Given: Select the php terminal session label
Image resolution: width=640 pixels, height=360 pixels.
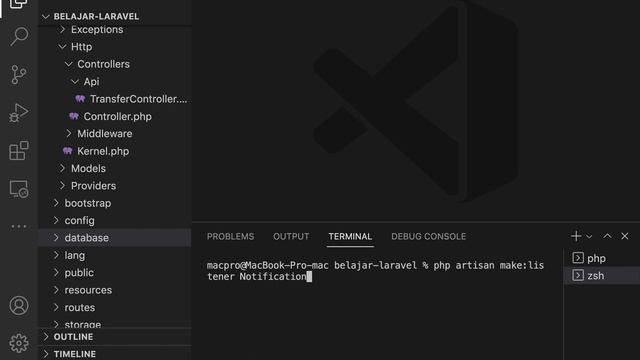Looking at the screenshot, I should point(596,258).
